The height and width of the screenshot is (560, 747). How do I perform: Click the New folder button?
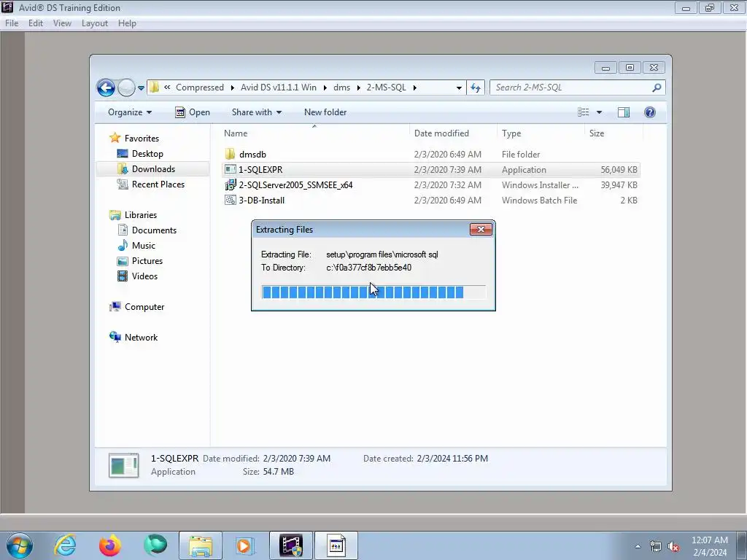pos(325,112)
